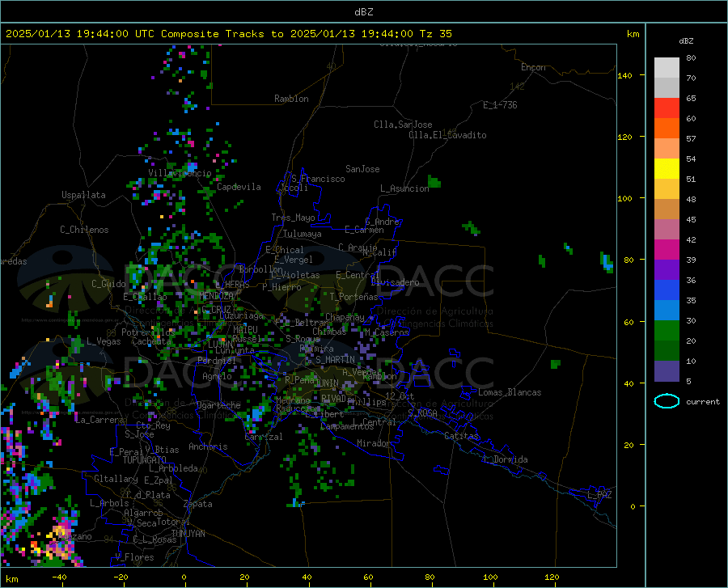Image resolution: width=728 pixels, height=588 pixels.
Task: Click the 'V_Flores' map label
Action: [134, 557]
